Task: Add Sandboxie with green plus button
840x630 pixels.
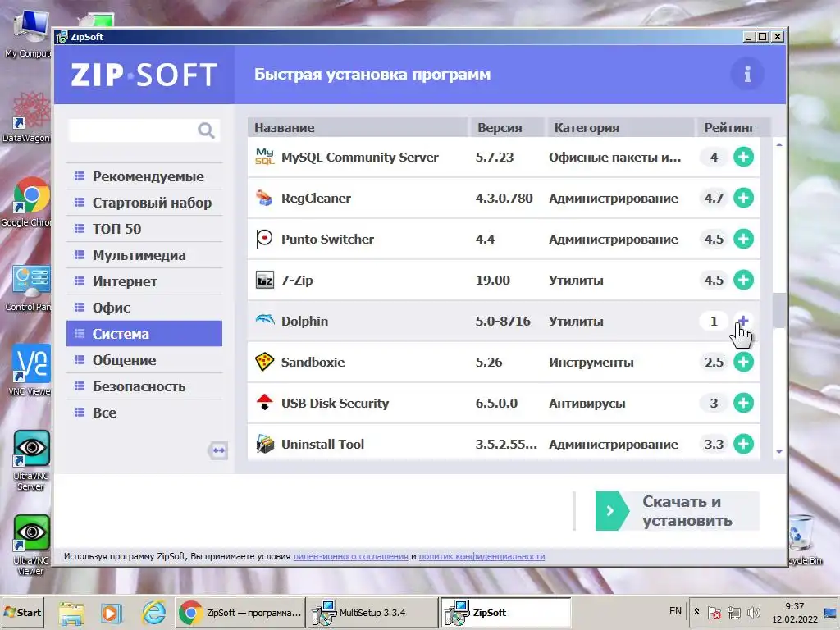Action: (x=743, y=362)
